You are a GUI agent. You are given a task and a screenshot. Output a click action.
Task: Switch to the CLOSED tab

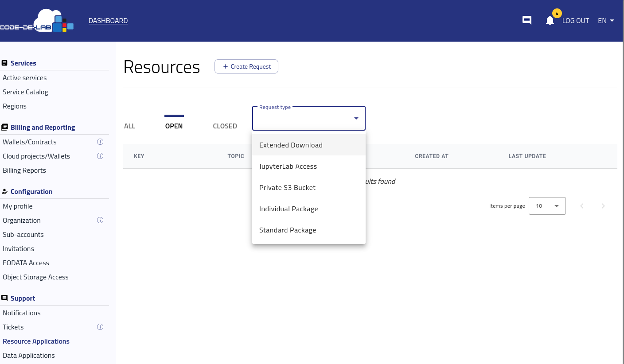[225, 126]
